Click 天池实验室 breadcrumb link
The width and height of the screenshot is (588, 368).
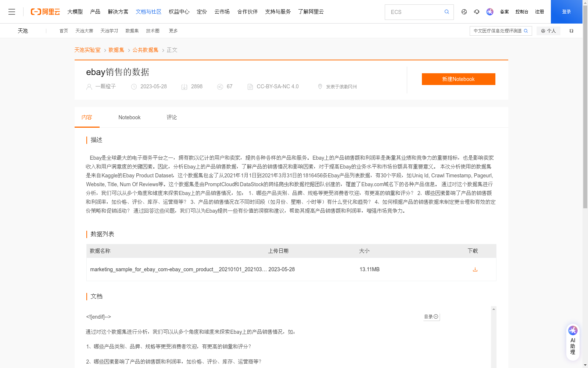[87, 50]
